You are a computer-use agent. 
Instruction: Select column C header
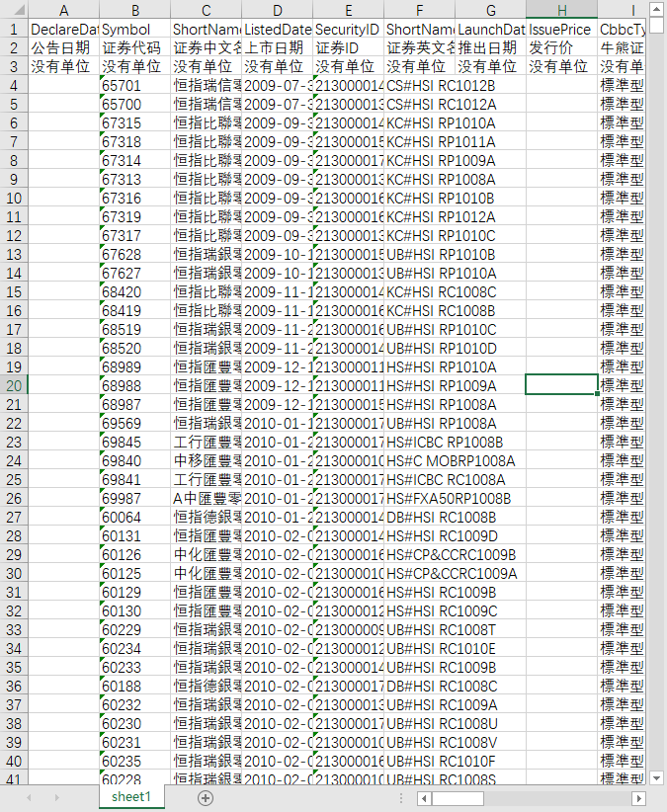pyautogui.click(x=207, y=9)
